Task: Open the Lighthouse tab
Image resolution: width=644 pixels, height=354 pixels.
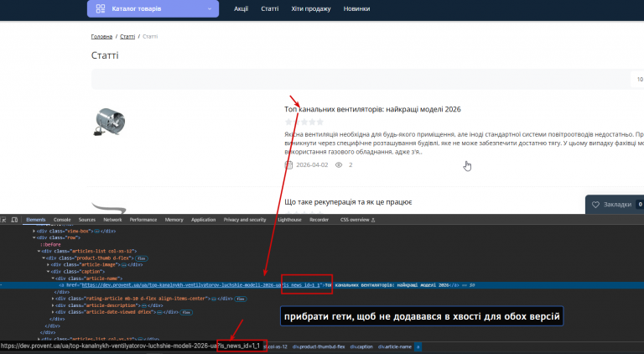Action: [x=289, y=220]
